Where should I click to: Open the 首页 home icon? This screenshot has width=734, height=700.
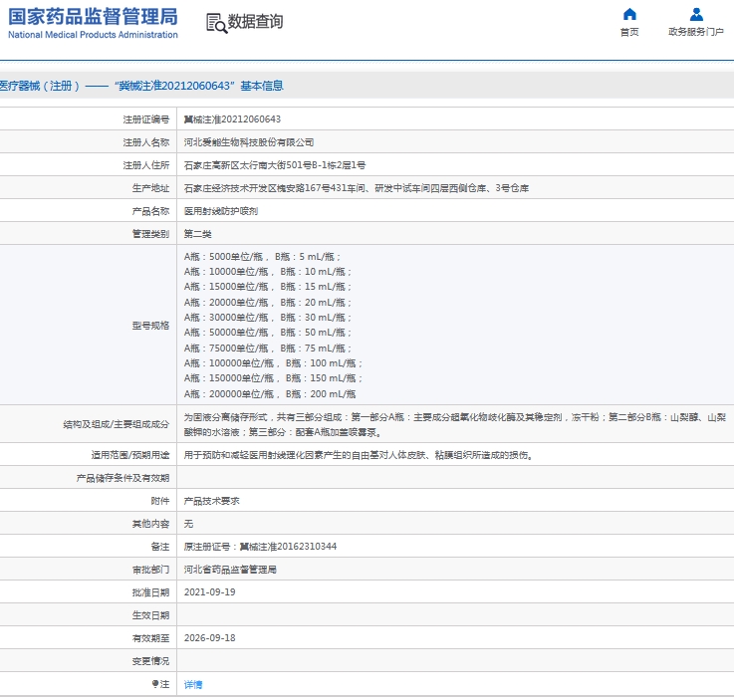click(x=629, y=14)
